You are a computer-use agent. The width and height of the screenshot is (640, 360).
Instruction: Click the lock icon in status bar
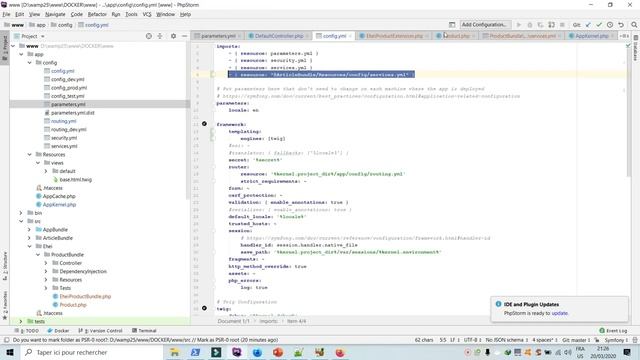[x=597, y=340]
